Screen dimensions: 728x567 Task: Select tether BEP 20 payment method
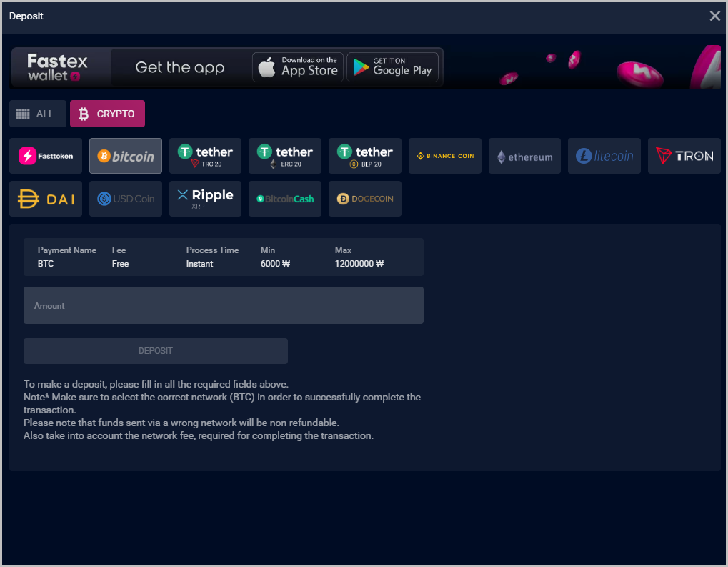coord(365,156)
